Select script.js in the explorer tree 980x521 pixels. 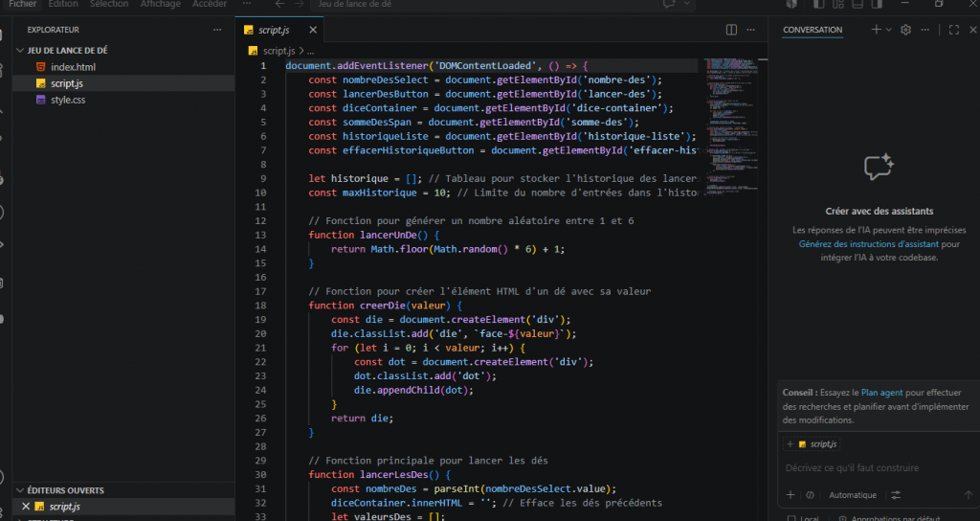[x=123, y=83]
